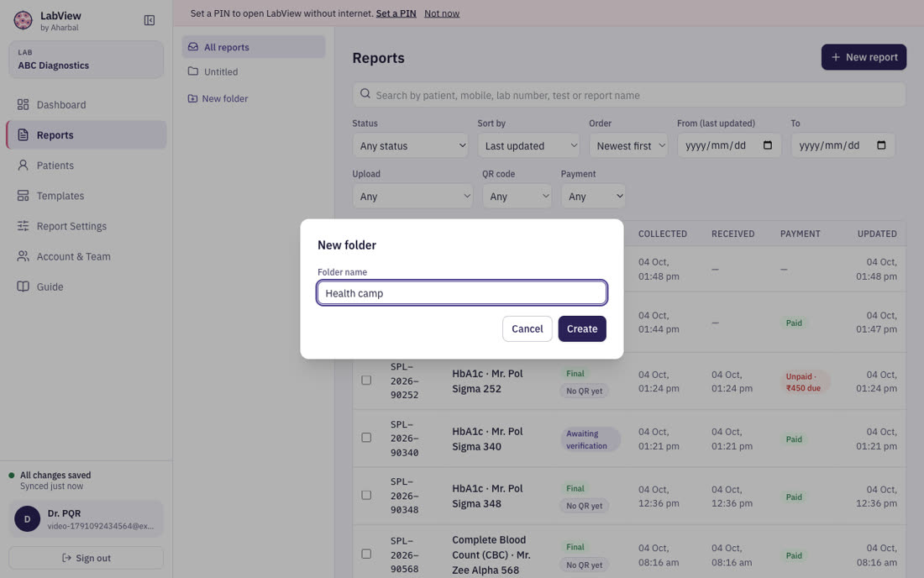The height and width of the screenshot is (578, 924).
Task: Open the Sort by dropdown
Action: coord(528,145)
